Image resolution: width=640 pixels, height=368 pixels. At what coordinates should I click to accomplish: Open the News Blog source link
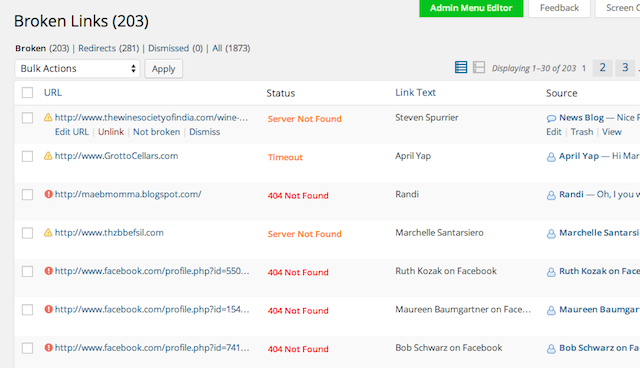(x=581, y=117)
